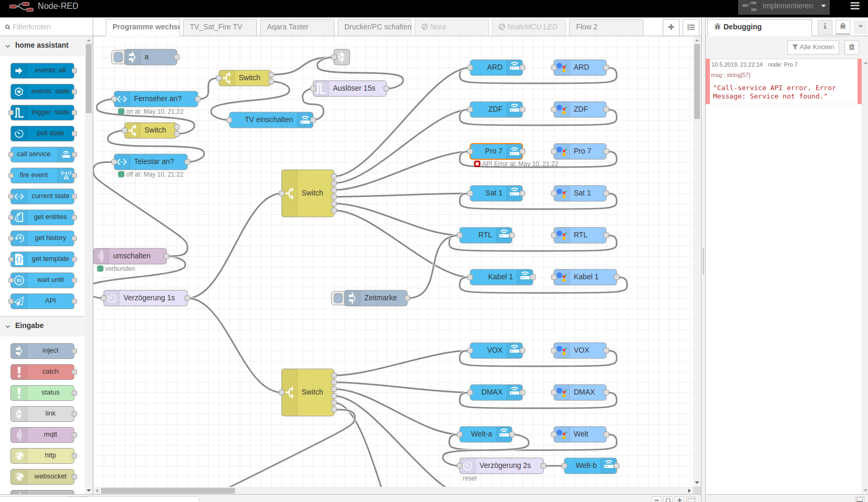The image size is (868, 502).
Task: Select the call service node under home assistant
Action: (43, 154)
